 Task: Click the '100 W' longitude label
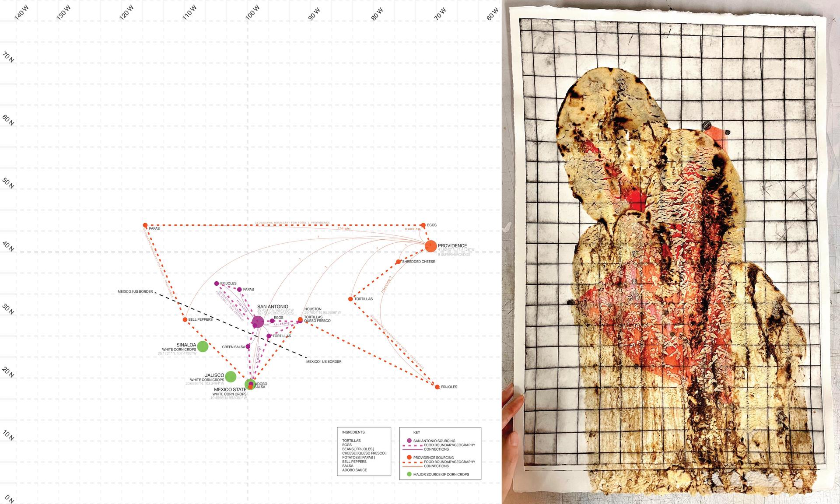[252, 13]
